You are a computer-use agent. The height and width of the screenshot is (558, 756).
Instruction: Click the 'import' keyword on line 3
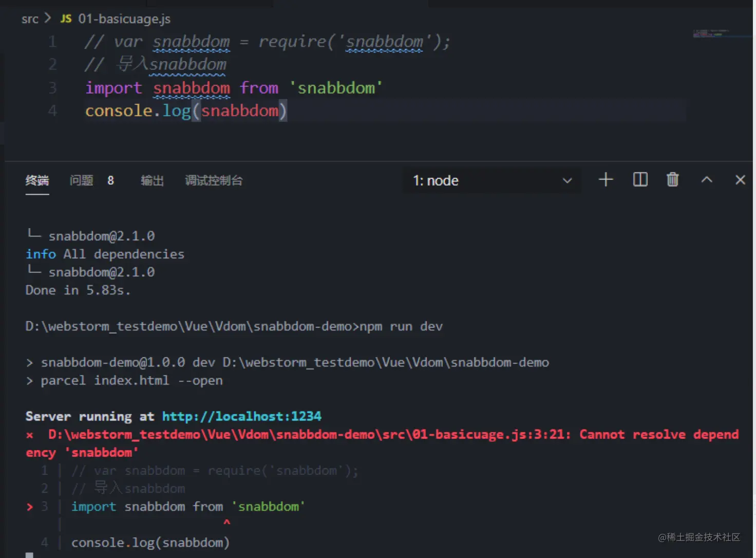tap(114, 88)
